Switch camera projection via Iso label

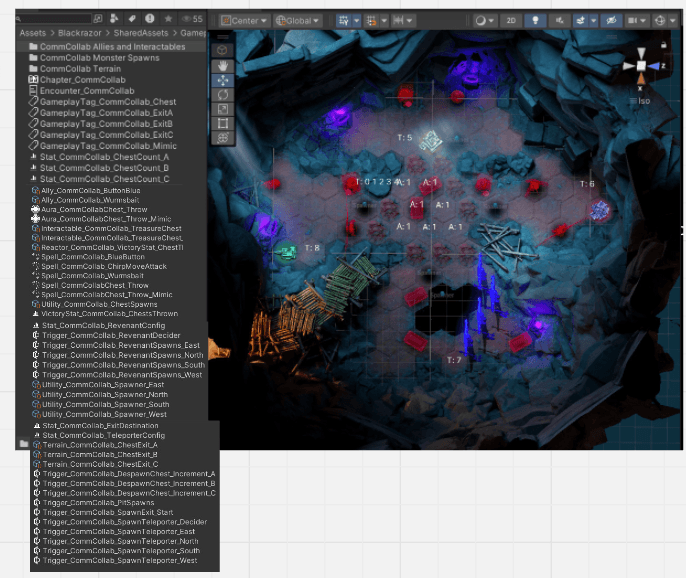coord(640,101)
